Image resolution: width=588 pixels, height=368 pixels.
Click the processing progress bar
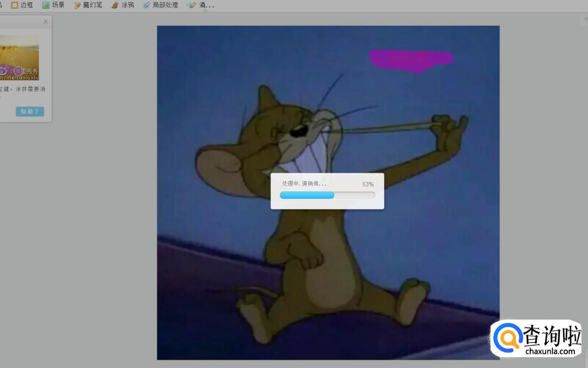click(x=327, y=195)
